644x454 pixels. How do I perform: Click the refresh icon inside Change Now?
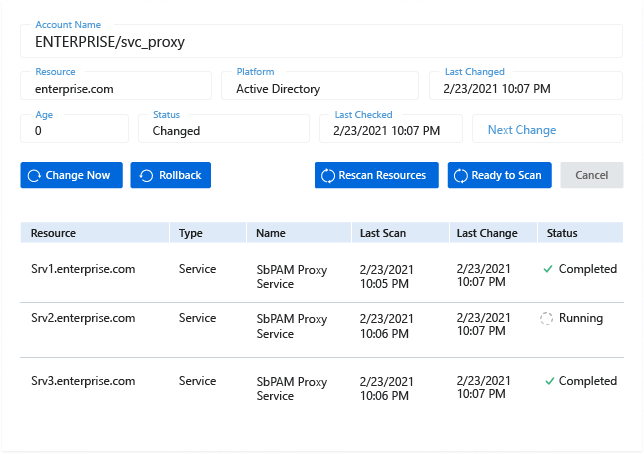tap(34, 176)
